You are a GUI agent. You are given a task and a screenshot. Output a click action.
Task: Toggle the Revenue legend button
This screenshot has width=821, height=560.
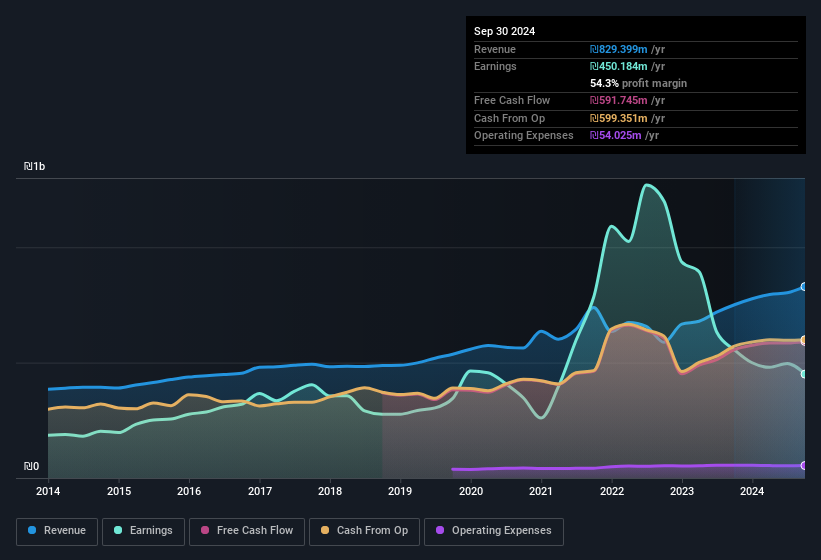click(57, 531)
